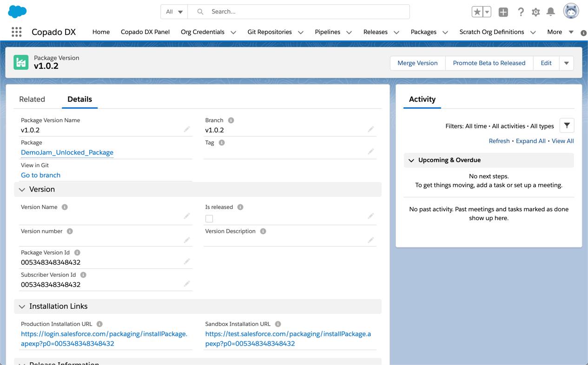Open Salesforce Setup gear
588x365 pixels.
point(535,12)
